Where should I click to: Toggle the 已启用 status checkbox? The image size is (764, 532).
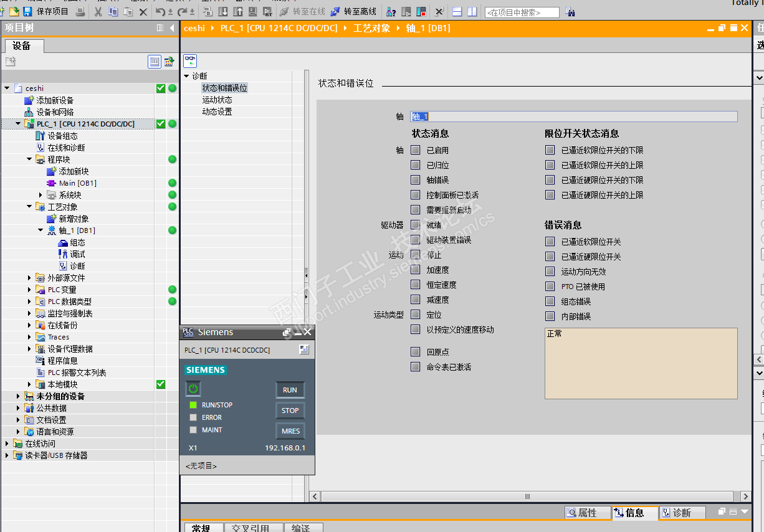[x=415, y=150]
